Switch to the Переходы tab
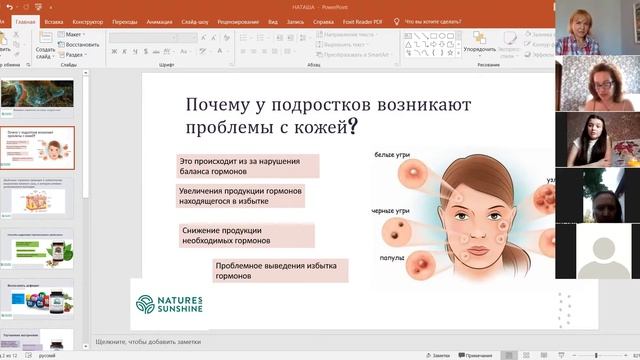 click(x=124, y=22)
